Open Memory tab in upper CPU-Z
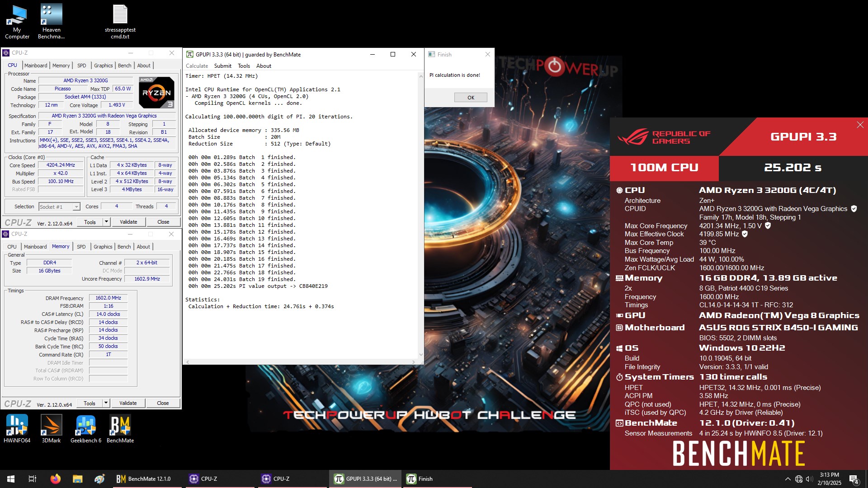Screen dimensions: 868x488 tap(61, 66)
